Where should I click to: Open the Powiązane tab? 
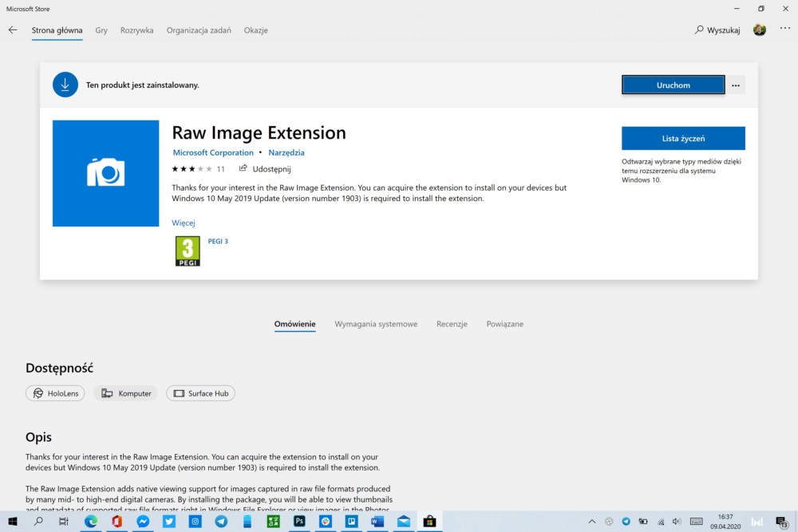pyautogui.click(x=505, y=324)
